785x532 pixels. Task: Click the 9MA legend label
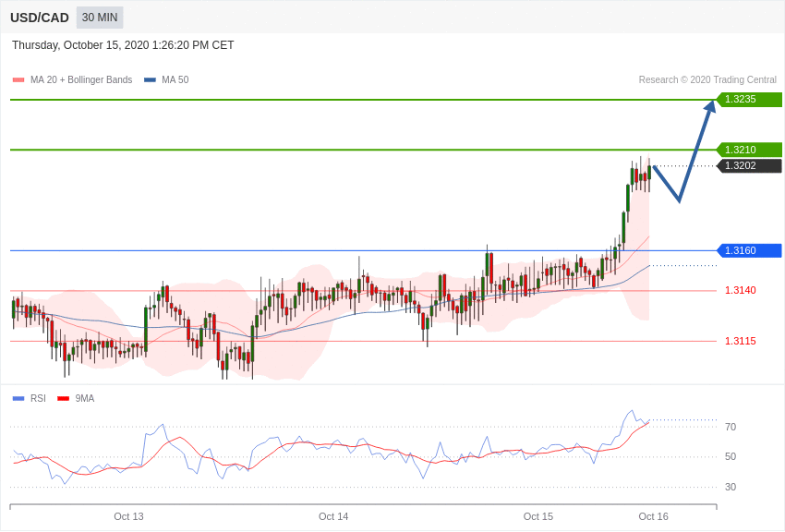(85, 398)
